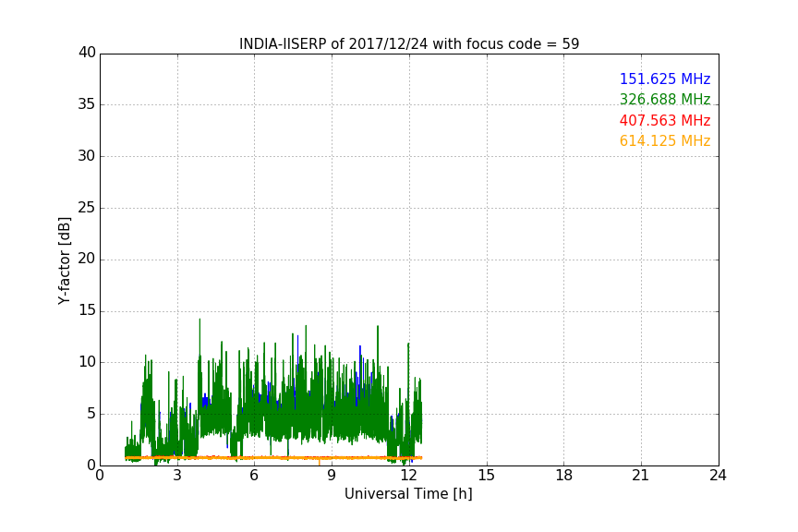Click the y-axis tick label '30'
Image resolution: width=798 pixels, height=532 pixels.
click(87, 156)
